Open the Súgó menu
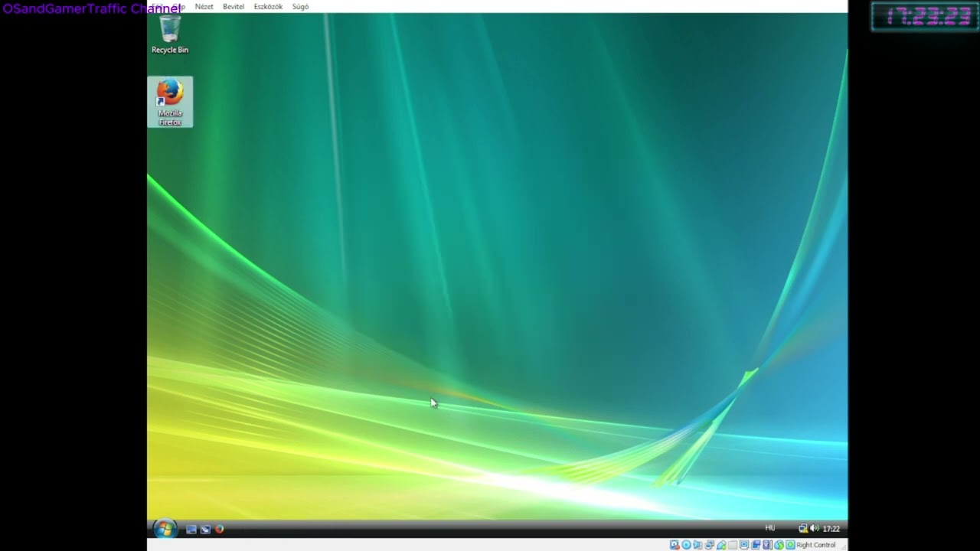 pos(300,7)
